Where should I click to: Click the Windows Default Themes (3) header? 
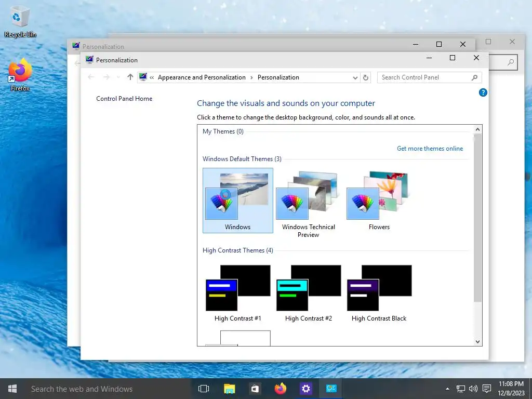[242, 159]
